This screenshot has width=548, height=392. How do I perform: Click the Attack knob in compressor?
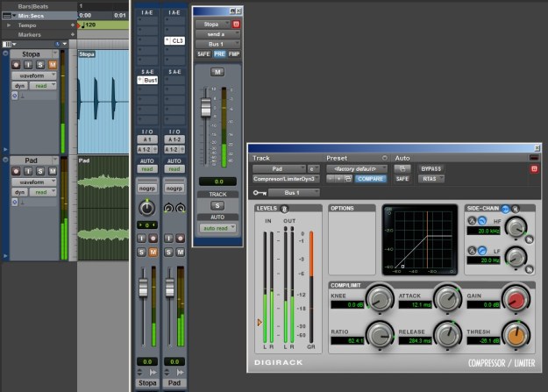click(x=448, y=300)
